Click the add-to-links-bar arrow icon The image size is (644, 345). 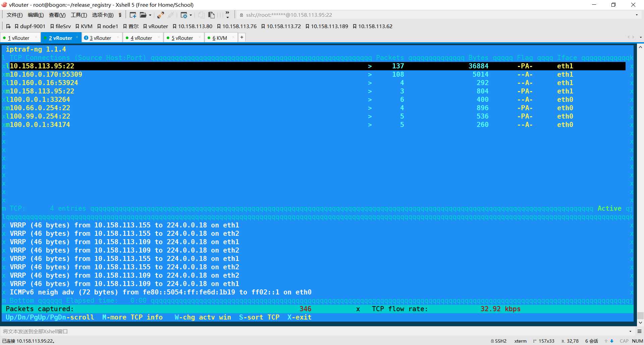[x=8, y=26]
